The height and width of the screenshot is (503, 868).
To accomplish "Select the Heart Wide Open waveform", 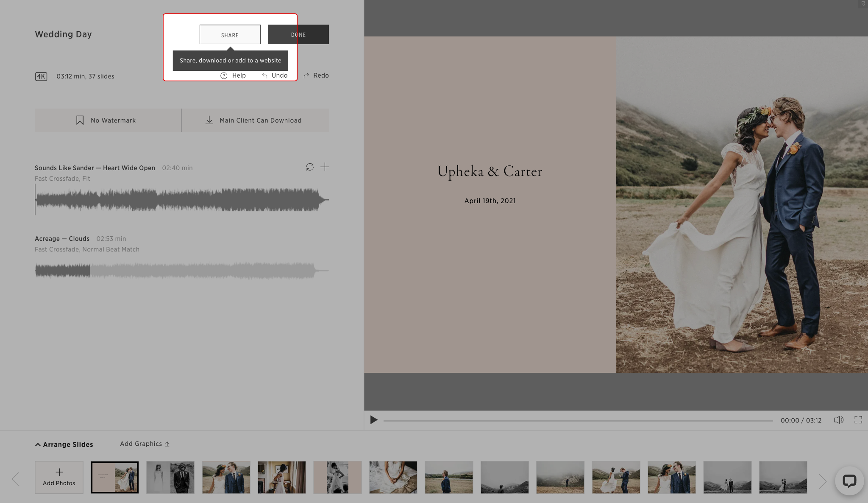I will pyautogui.click(x=182, y=200).
